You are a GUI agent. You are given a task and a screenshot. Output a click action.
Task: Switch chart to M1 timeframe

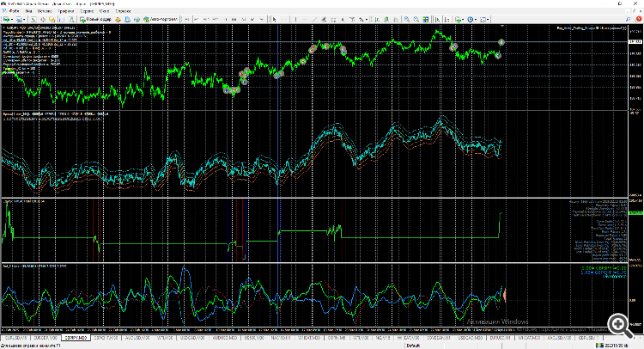[x=186, y=19]
